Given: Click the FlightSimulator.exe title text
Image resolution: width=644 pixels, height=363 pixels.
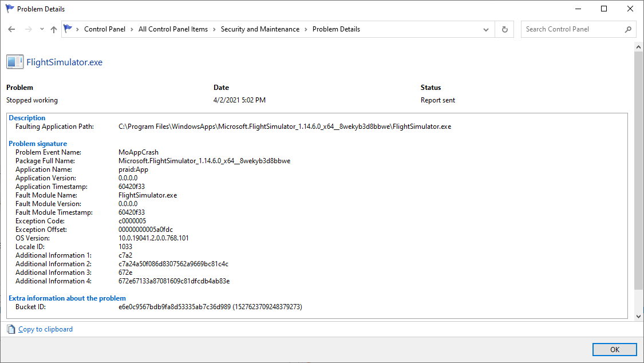Looking at the screenshot, I should (x=65, y=62).
